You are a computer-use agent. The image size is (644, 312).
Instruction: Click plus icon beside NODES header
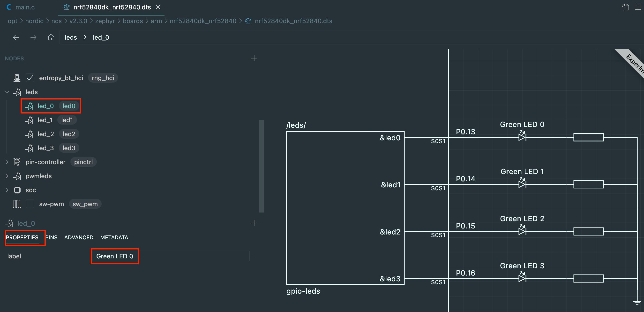pyautogui.click(x=254, y=58)
